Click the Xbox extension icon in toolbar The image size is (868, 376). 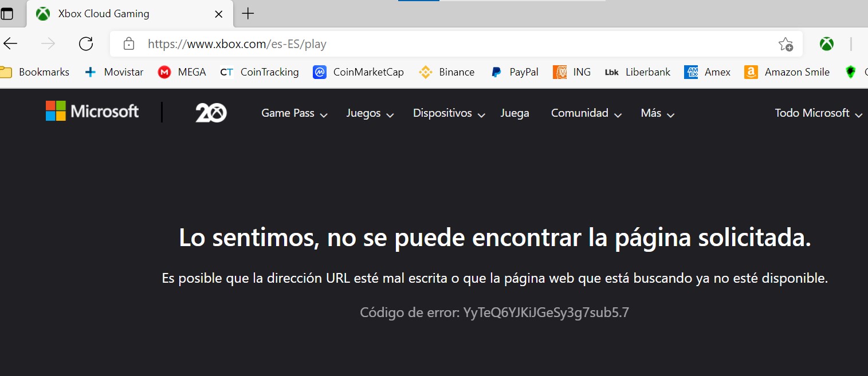(x=826, y=44)
